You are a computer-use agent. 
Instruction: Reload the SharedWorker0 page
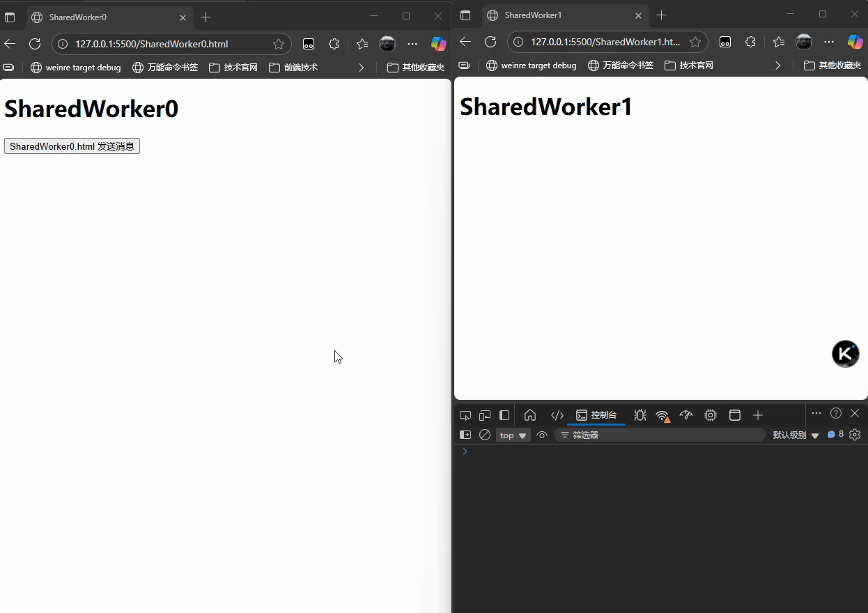(x=35, y=44)
